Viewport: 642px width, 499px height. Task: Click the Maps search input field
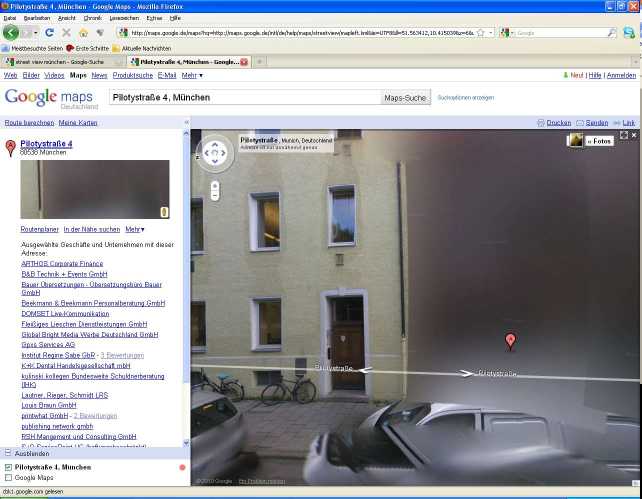tap(245, 98)
